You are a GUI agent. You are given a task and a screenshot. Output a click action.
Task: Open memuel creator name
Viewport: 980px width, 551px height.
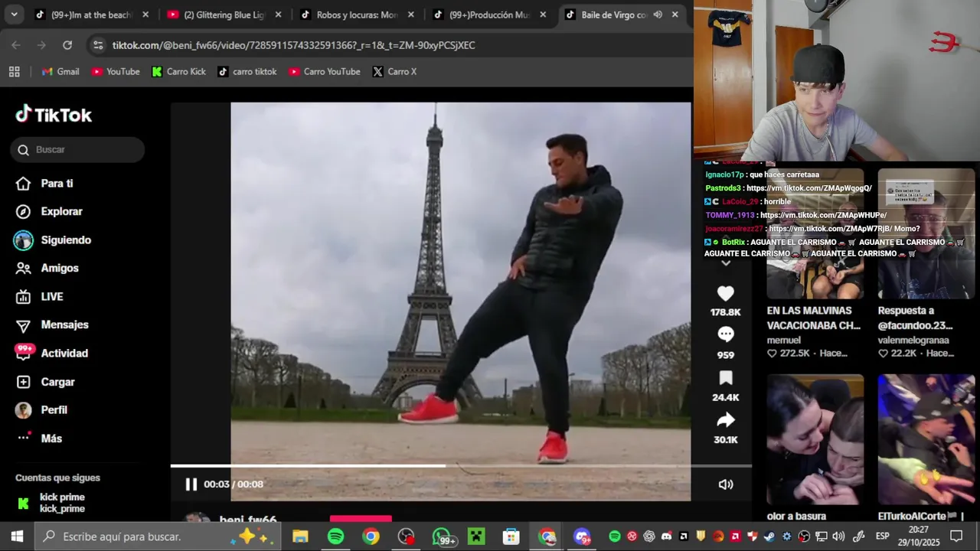point(784,340)
